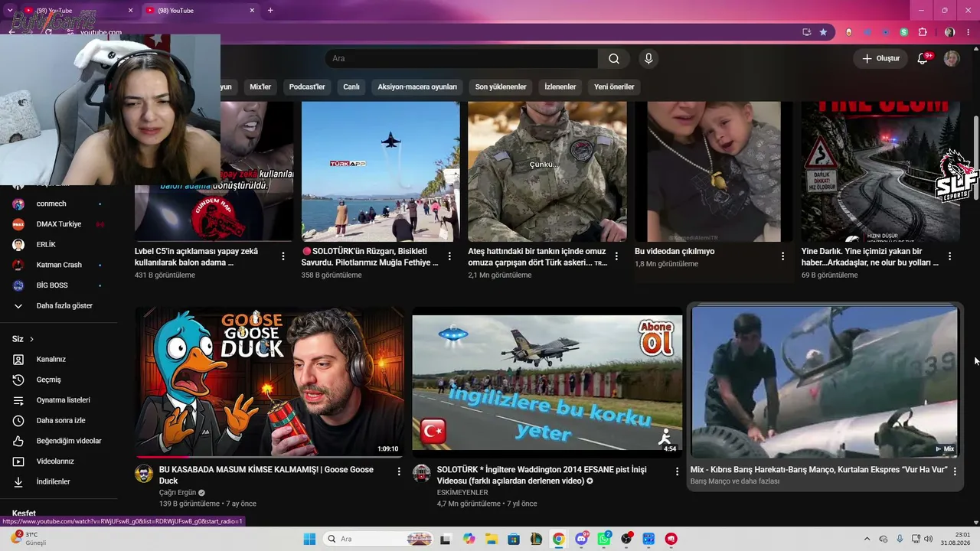Filter by the Son yüklenenler chip

[x=501, y=86]
